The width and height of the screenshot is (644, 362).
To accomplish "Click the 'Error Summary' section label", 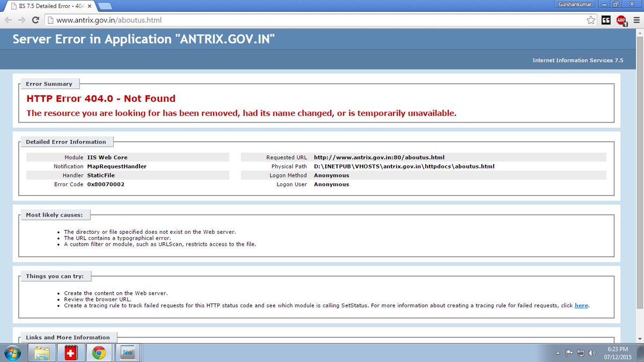I will (x=49, y=84).
